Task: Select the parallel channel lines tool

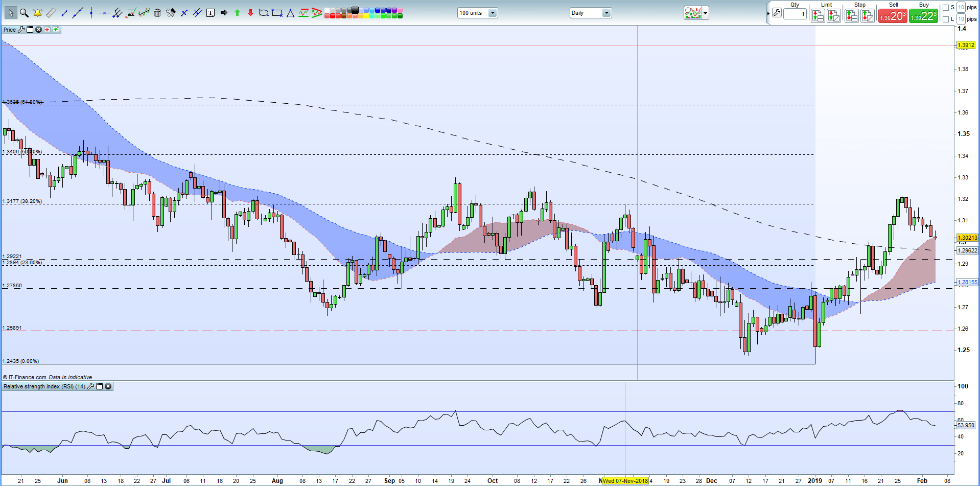Action: point(117,13)
